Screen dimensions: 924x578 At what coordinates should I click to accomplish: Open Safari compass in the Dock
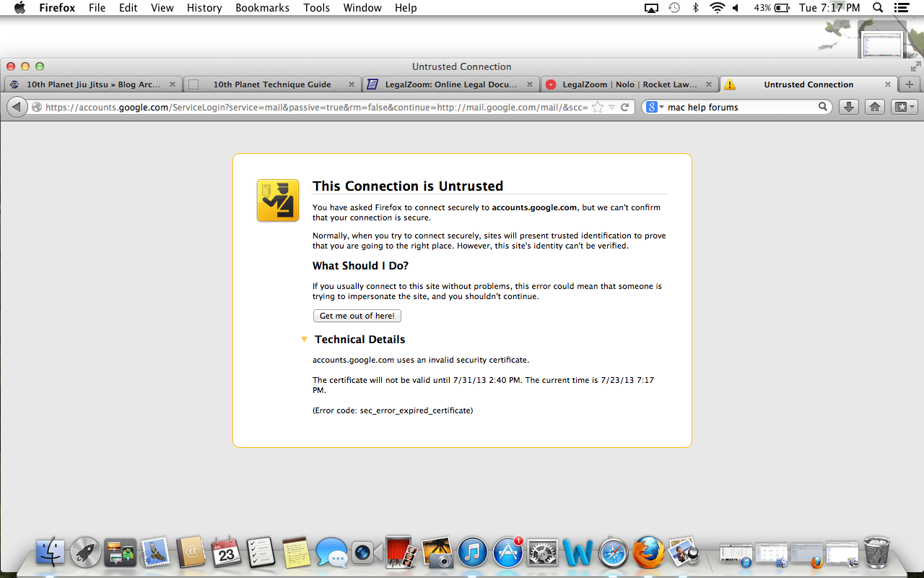coord(614,553)
